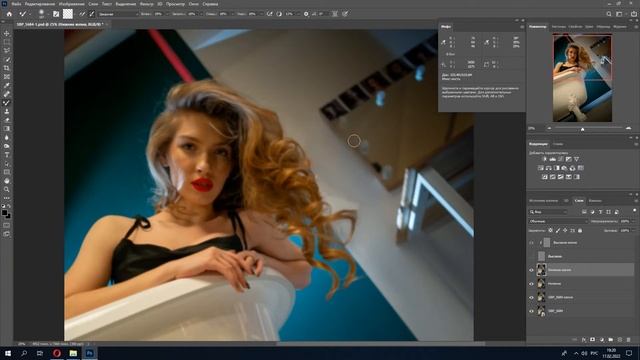Open the blend mode dropdown Обычные
Screen dimensions: 640x360
[558, 221]
